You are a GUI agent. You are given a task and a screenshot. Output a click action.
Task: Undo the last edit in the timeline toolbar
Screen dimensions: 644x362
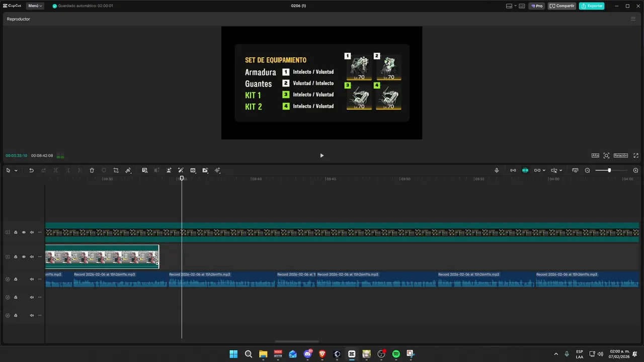[31, 170]
